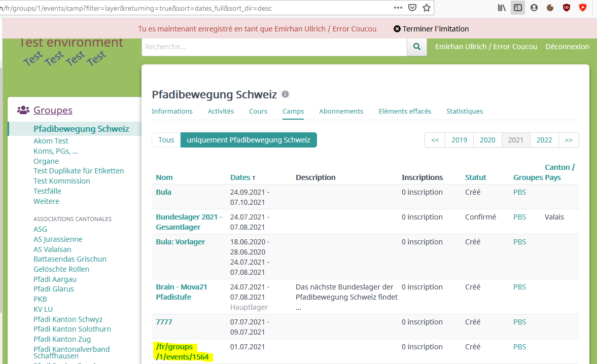
Task: Click Déconnexion to log out
Action: point(567,46)
